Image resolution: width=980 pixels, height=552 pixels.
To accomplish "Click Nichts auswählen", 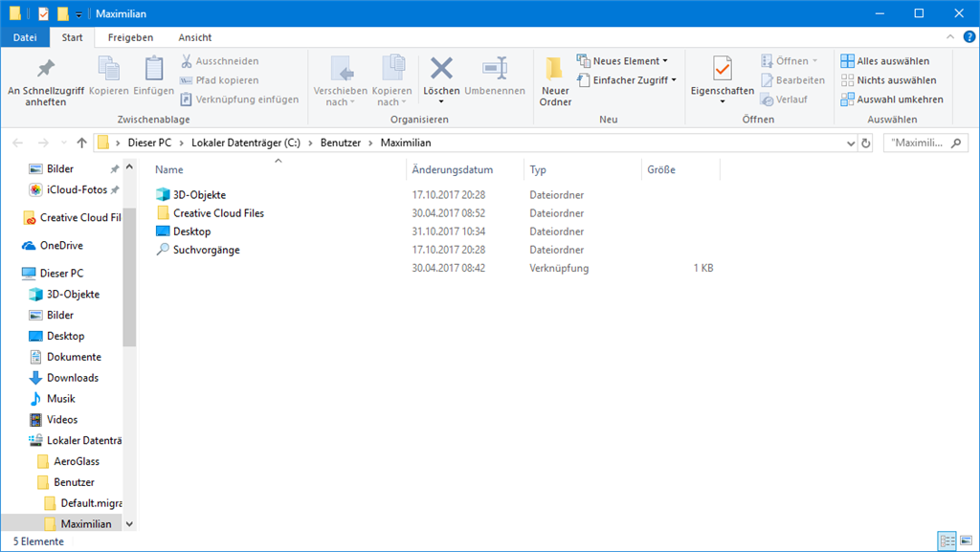I will pyautogui.click(x=888, y=80).
